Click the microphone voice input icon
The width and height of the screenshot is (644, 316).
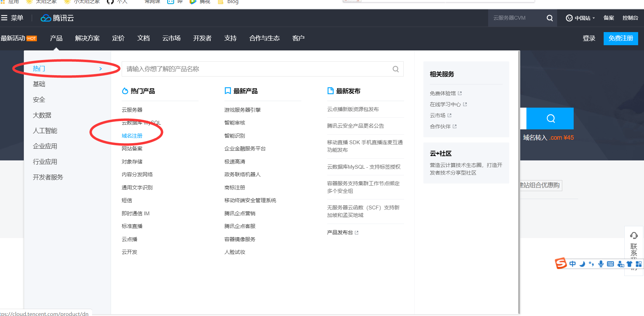click(601, 264)
